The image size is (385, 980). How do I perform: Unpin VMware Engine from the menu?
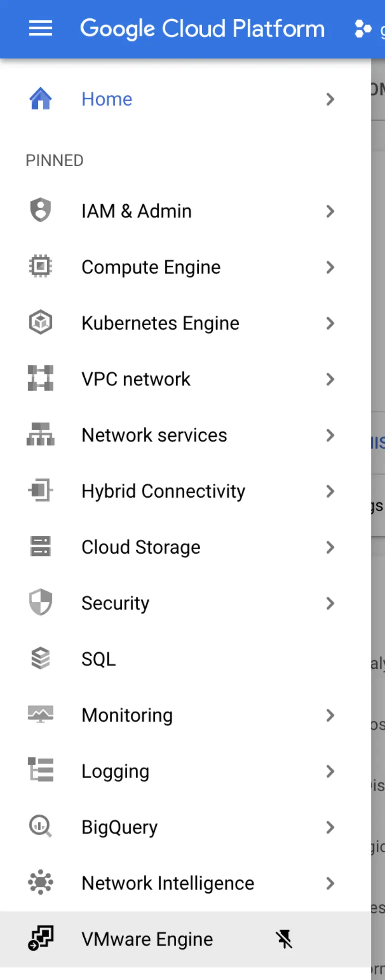pos(284,939)
